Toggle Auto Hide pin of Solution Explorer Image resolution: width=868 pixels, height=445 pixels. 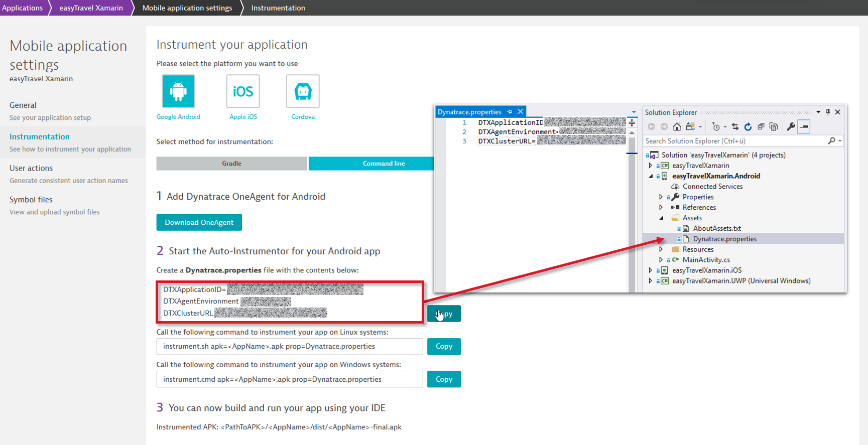[828, 112]
